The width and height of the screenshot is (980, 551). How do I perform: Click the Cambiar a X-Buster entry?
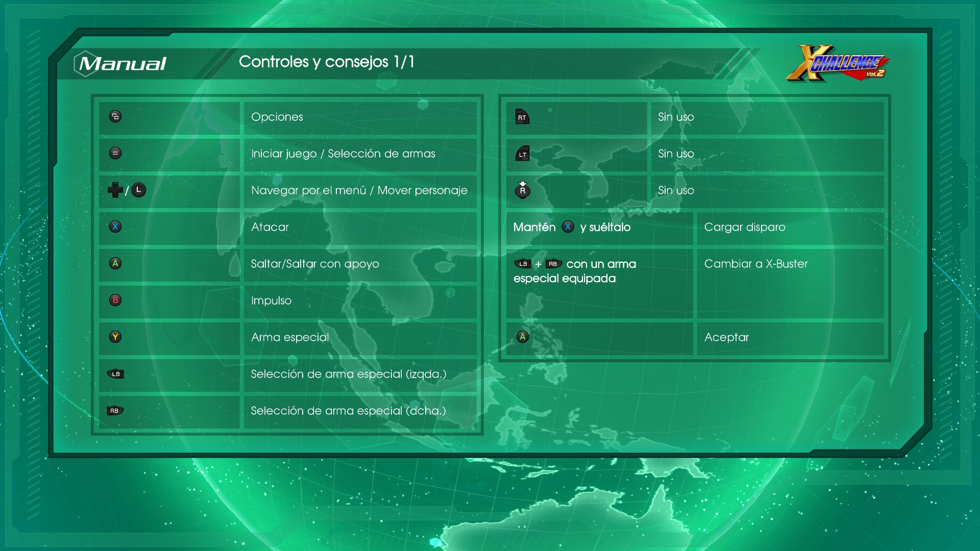[x=756, y=264]
